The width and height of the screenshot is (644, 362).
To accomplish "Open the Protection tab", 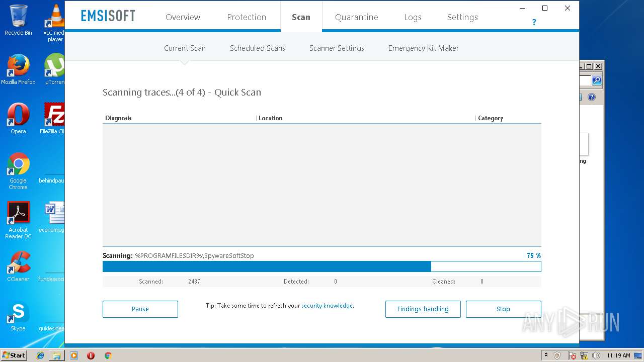I will (x=247, y=17).
